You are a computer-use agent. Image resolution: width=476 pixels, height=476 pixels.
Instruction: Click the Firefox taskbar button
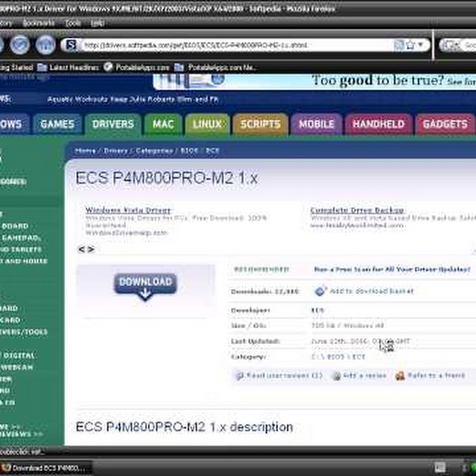[x=47, y=468]
